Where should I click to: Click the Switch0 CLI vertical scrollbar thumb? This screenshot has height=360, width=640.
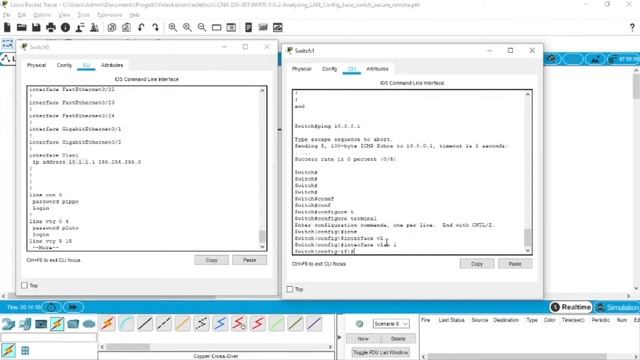coord(262,236)
